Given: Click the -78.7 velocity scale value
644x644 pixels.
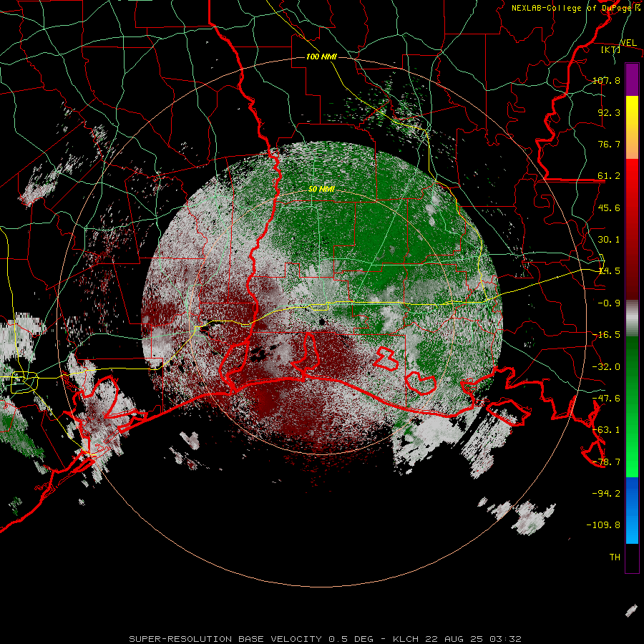Looking at the screenshot, I should coord(606,462).
